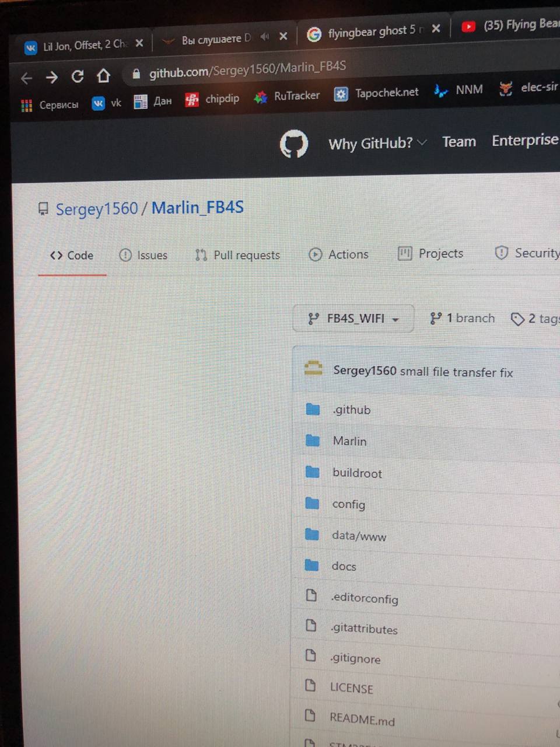560x747 pixels.
Task: Click the README.md file icon
Action: [310, 715]
